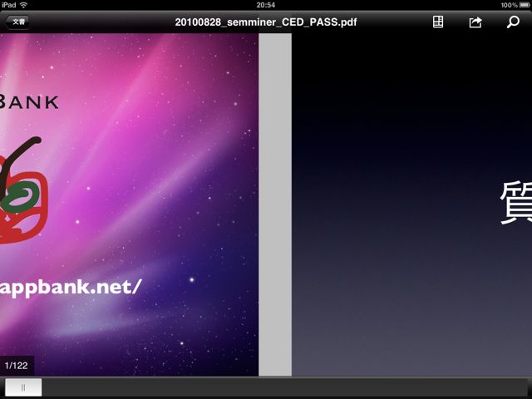Screen dimensions: 532x399
Task: Go back using the 文書 button
Action: tap(17, 22)
